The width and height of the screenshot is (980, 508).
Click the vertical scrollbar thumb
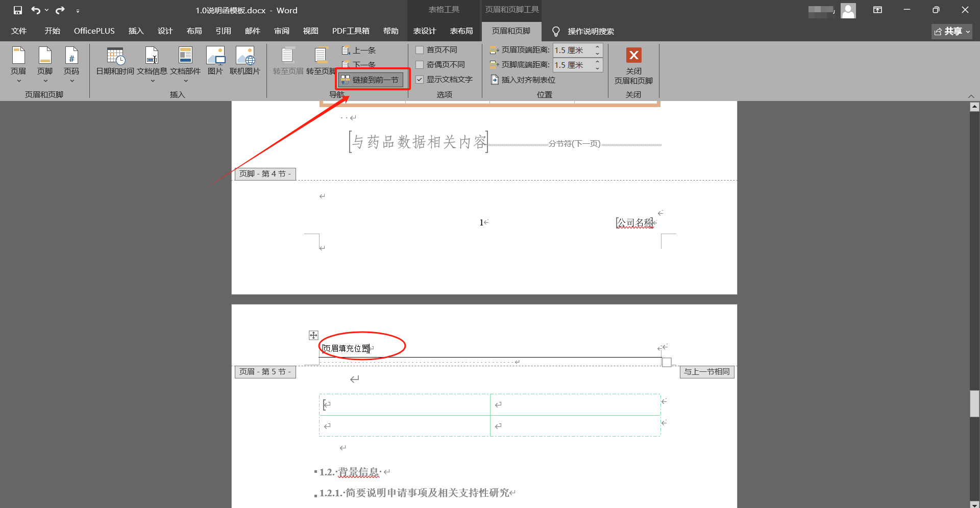[x=975, y=404]
